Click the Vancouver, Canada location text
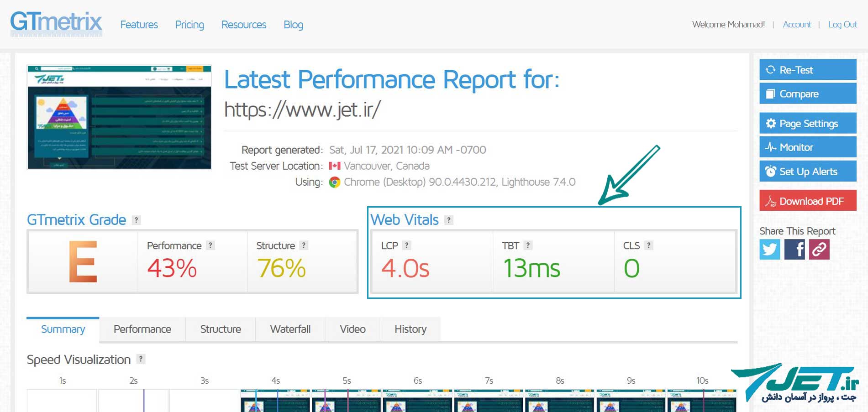This screenshot has width=868, height=412. 387,166
